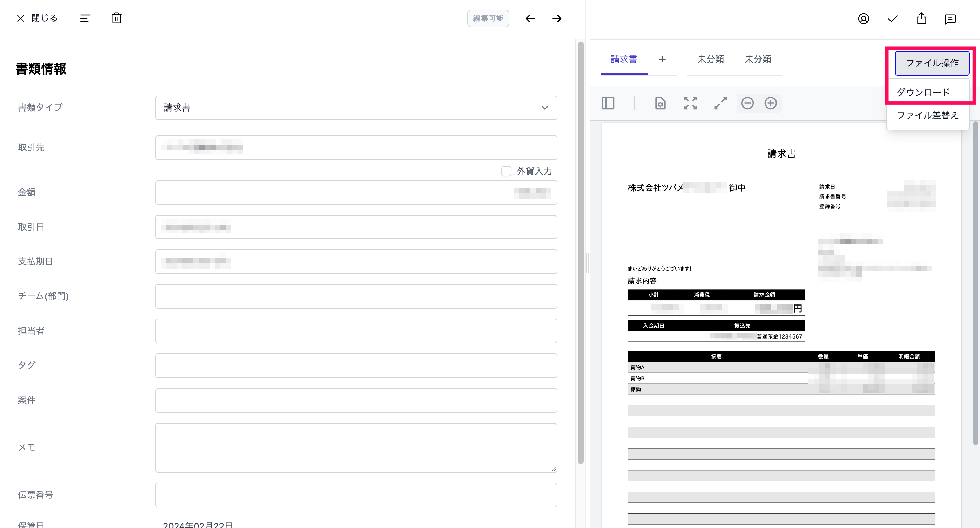Select the checkmark approval icon
Image resolution: width=980 pixels, height=528 pixels.
click(x=893, y=18)
